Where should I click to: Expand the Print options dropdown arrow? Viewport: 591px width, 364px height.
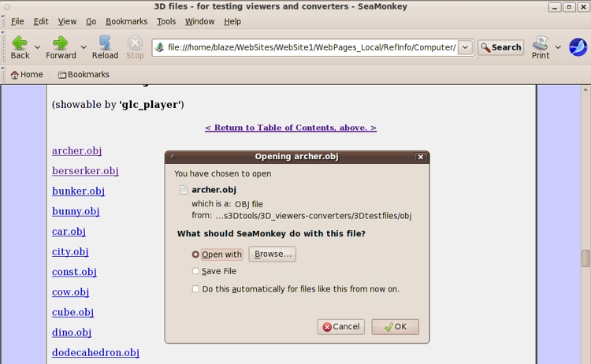pos(558,47)
